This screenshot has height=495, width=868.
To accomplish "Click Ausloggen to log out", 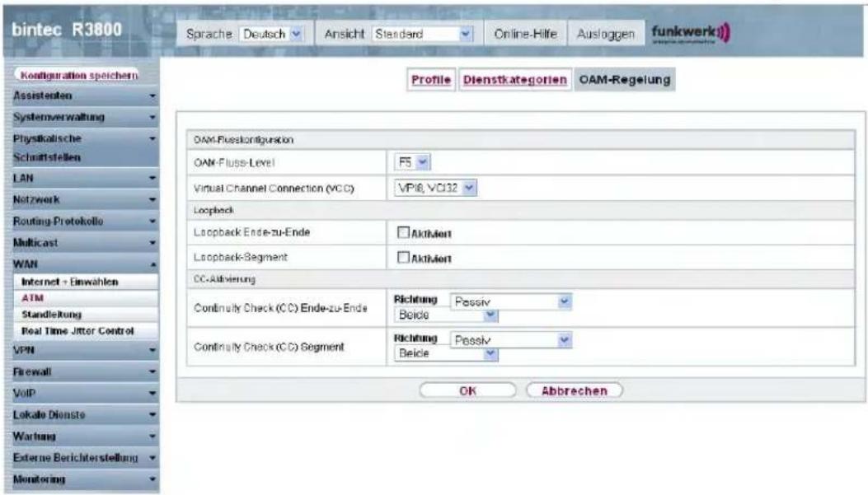I will coord(606,35).
